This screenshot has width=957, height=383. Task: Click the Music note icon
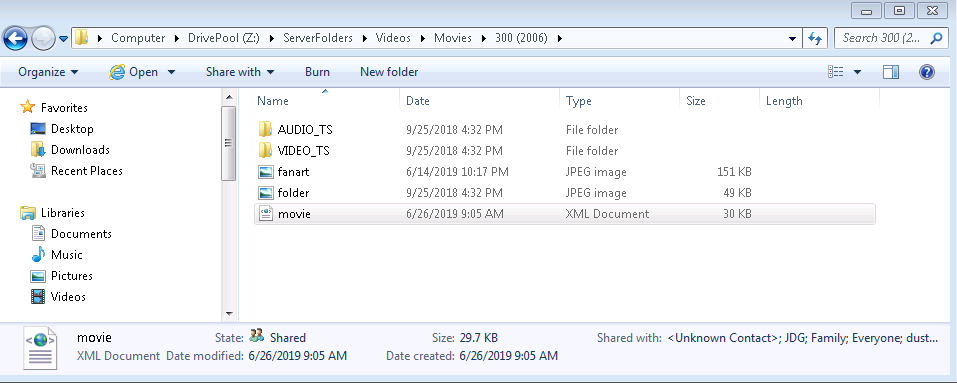pyautogui.click(x=38, y=254)
